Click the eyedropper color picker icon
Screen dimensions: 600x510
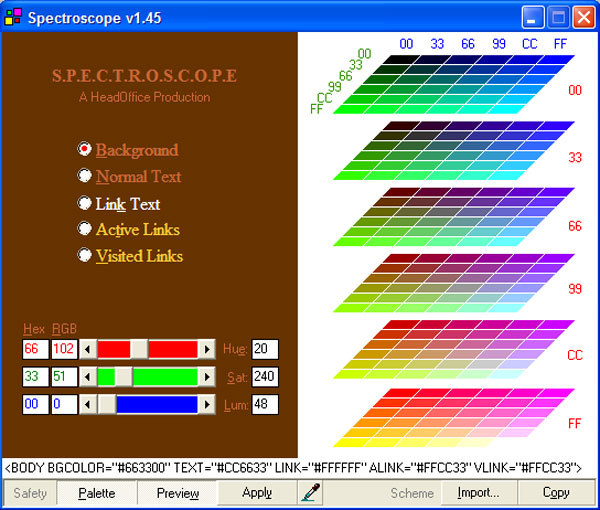(310, 493)
